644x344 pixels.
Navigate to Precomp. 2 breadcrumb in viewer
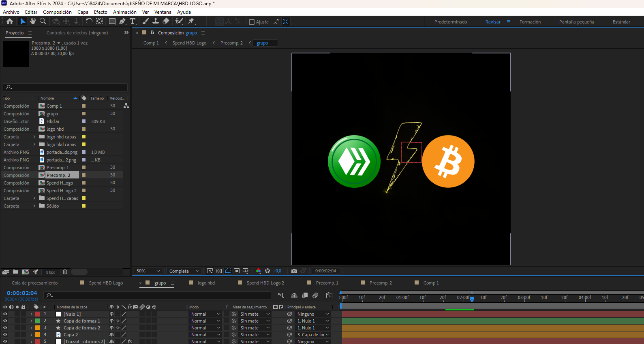(231, 43)
